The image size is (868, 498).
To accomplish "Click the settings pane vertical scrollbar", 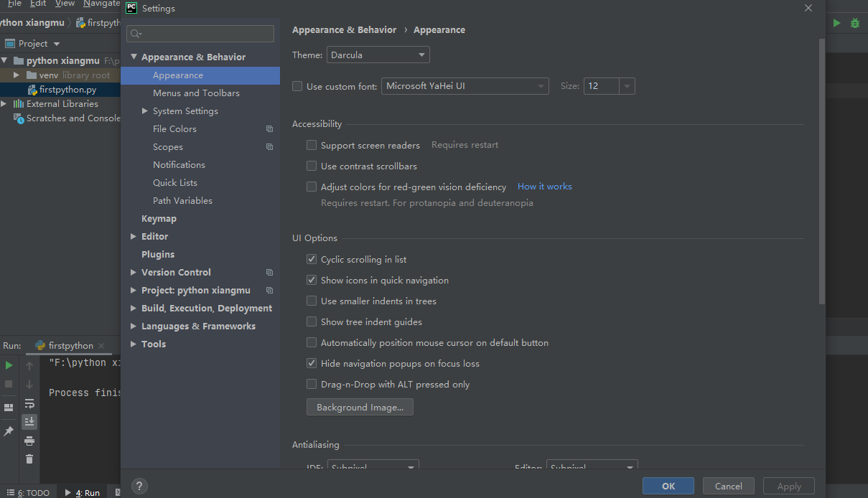I will [x=822, y=172].
